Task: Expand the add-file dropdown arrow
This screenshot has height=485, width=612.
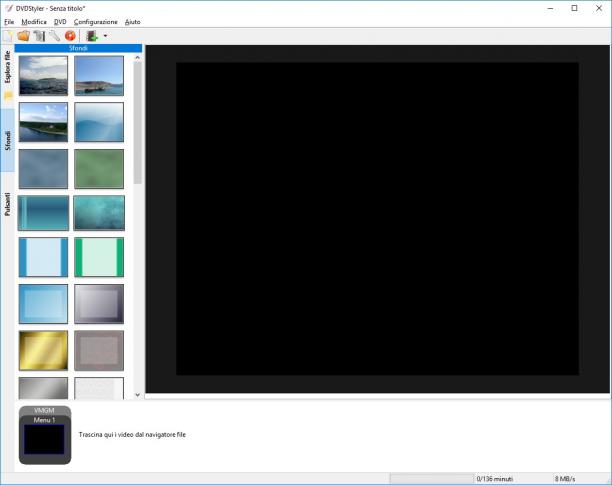Action: click(105, 36)
